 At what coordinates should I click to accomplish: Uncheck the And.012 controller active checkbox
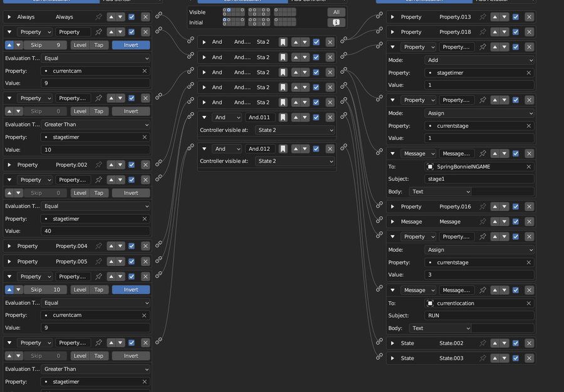[316, 149]
